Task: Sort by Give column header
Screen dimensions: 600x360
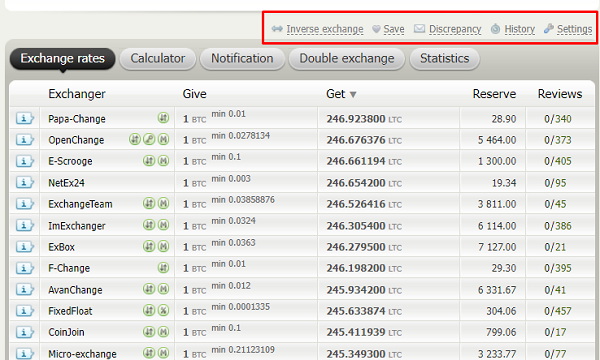Action: click(x=194, y=94)
